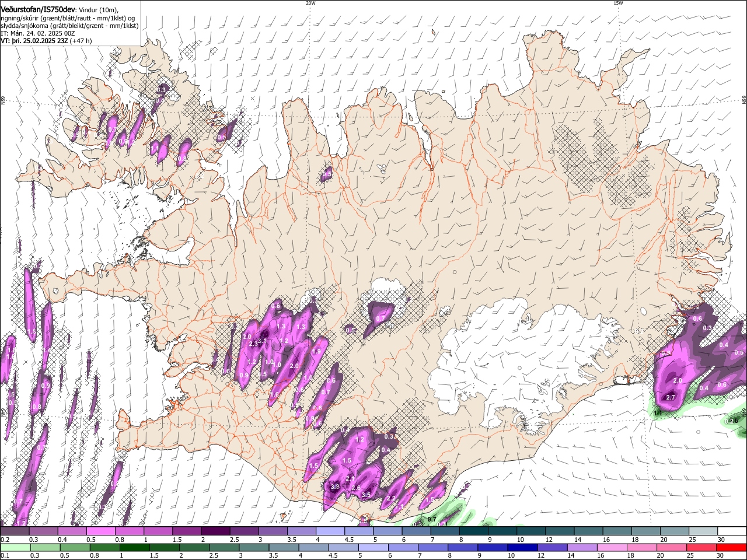The height and width of the screenshot is (560, 747).
Task: Click the 1.1 value beside the green rain area
Action: 658,414
